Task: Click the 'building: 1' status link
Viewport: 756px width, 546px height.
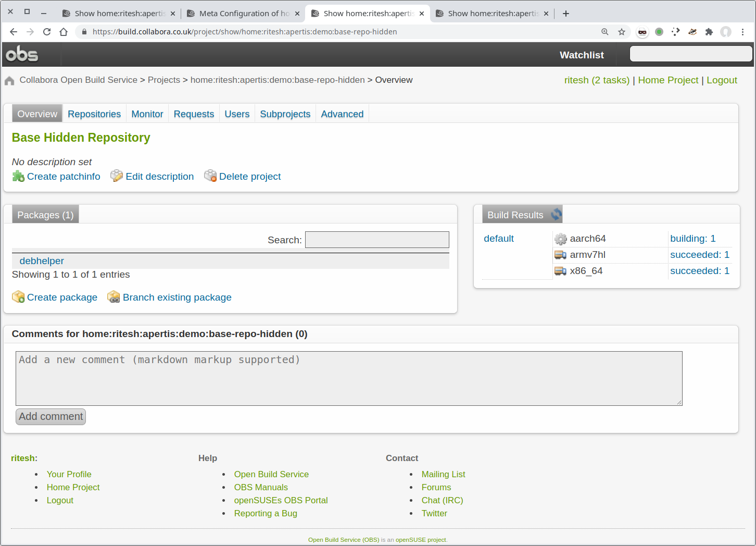Action: (693, 239)
